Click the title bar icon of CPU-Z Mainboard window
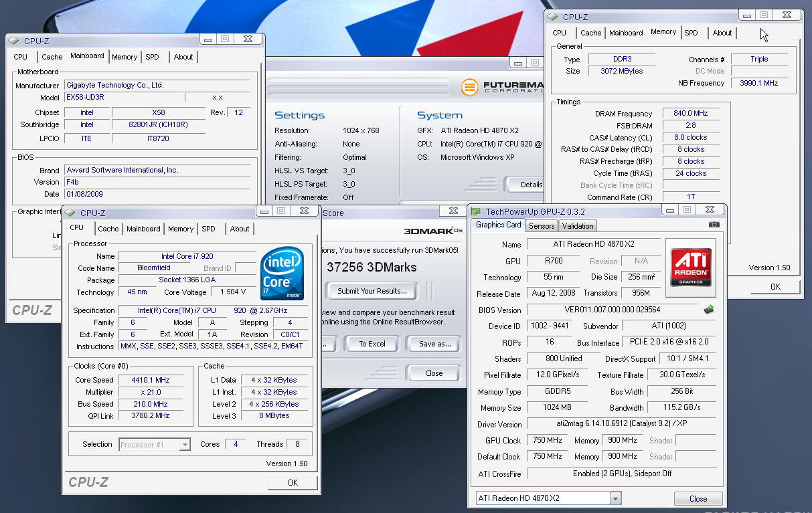This screenshot has height=513, width=812. point(14,41)
